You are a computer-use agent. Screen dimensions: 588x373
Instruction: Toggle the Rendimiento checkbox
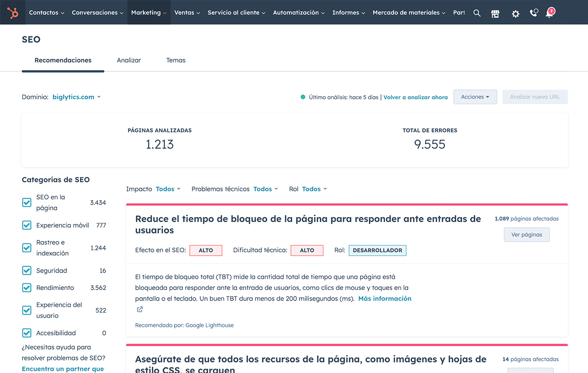tap(27, 288)
